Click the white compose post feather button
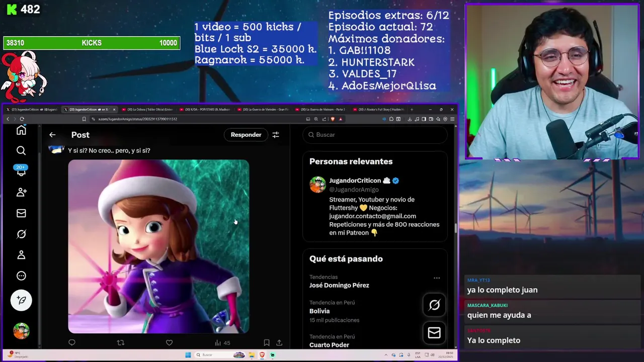The image size is (644, 362). 21,300
